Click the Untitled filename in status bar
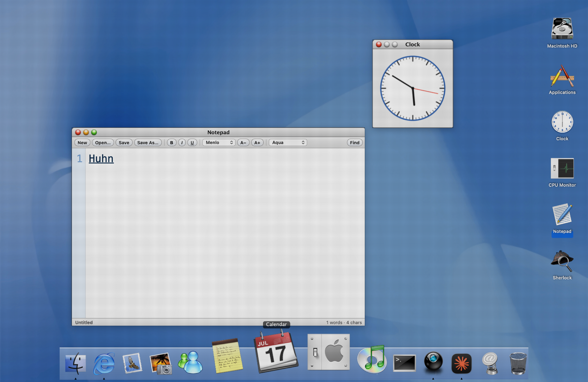 pos(84,322)
